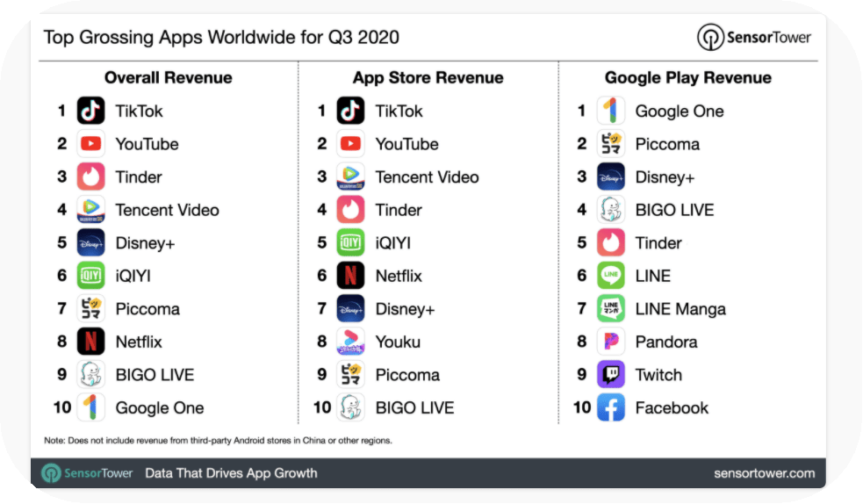Open the sensortower.com link in footer
Image resolution: width=863 pixels, height=504 pixels.
pyautogui.click(x=765, y=473)
